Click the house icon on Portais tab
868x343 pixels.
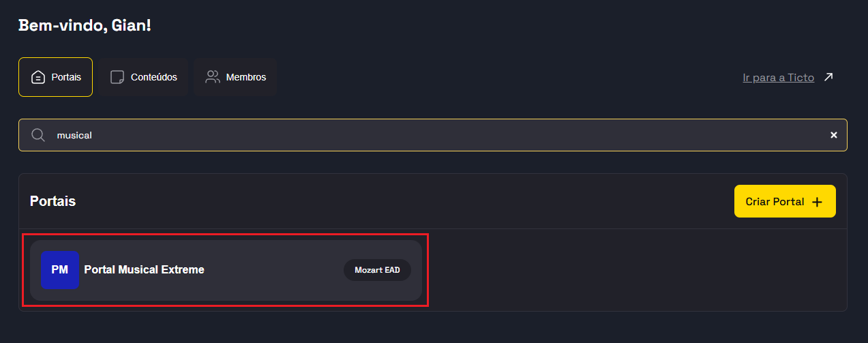click(38, 77)
